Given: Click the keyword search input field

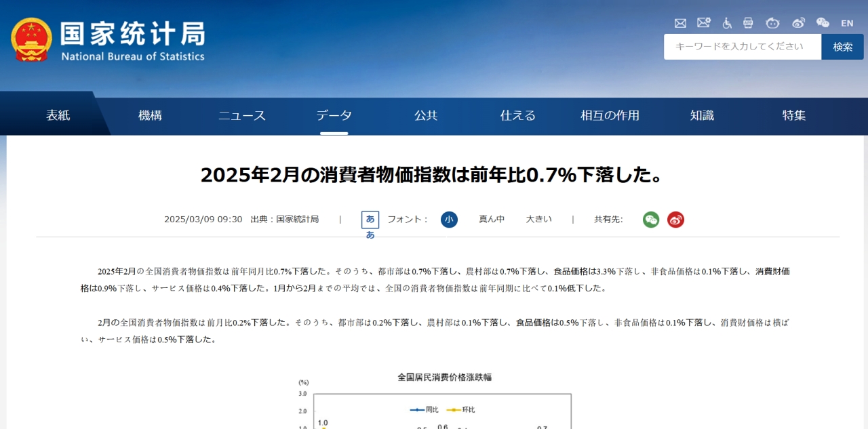Looking at the screenshot, I should point(742,47).
